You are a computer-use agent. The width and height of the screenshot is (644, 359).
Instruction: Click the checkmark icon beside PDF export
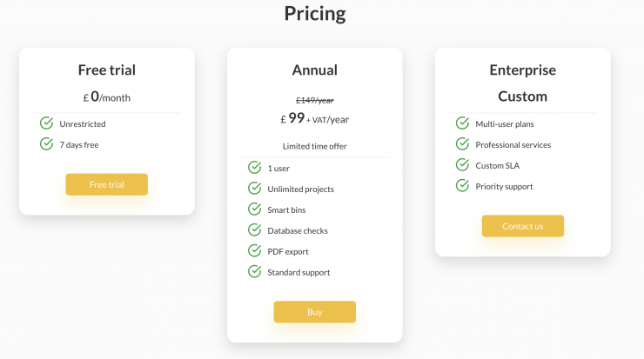255,251
